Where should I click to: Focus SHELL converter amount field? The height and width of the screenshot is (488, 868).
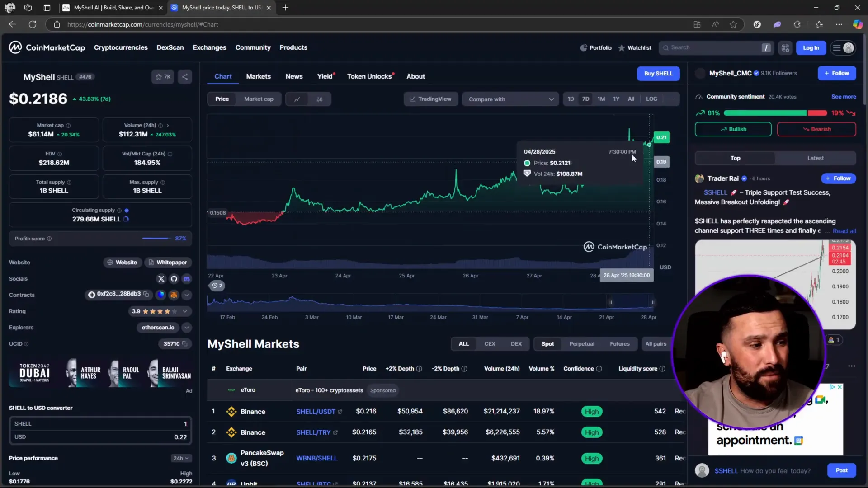(x=100, y=424)
